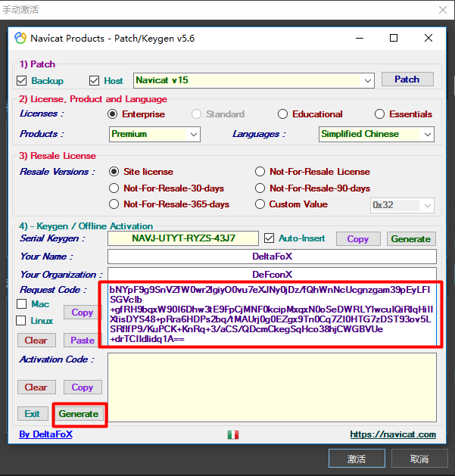Paste into the request code
455x476 pixels.
[82, 341]
